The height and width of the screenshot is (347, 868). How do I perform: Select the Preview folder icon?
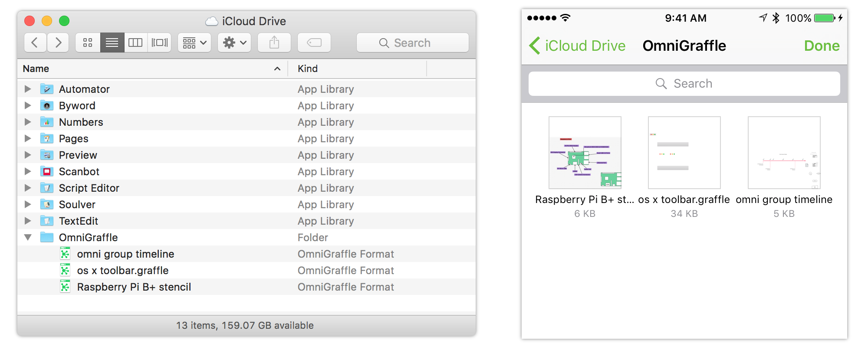click(x=47, y=155)
